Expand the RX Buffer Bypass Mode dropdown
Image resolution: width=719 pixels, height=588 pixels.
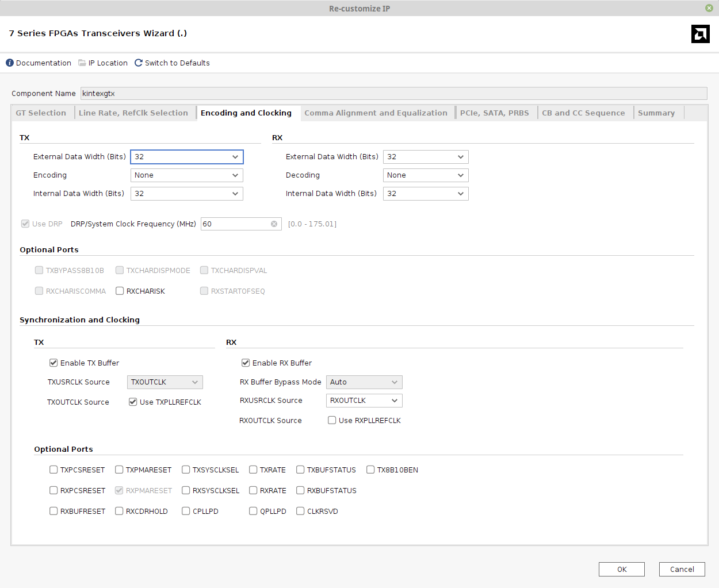pos(364,382)
